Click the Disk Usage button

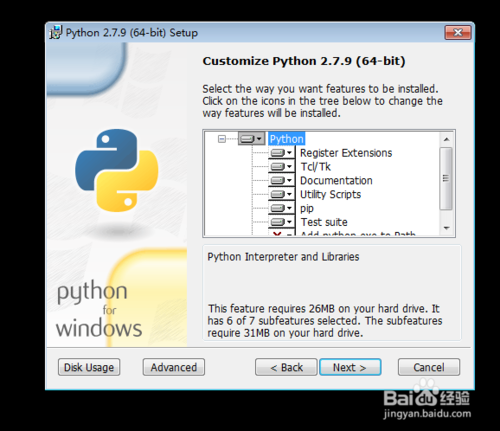(x=89, y=367)
